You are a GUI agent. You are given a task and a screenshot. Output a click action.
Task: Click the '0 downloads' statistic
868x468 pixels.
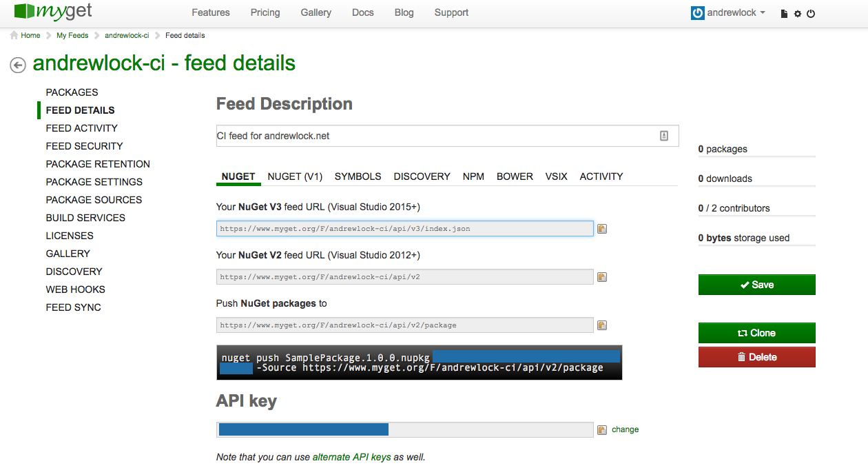[x=725, y=179]
